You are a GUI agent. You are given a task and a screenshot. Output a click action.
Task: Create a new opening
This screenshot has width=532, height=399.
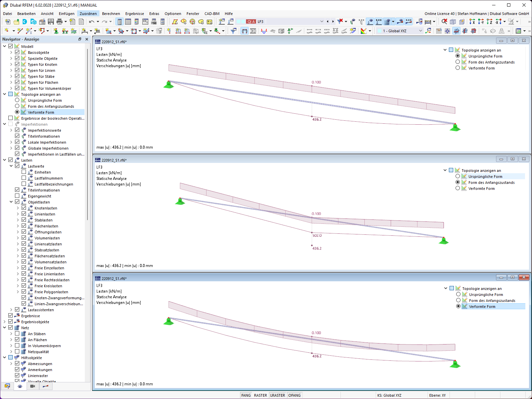pyautogui.click(x=134, y=31)
